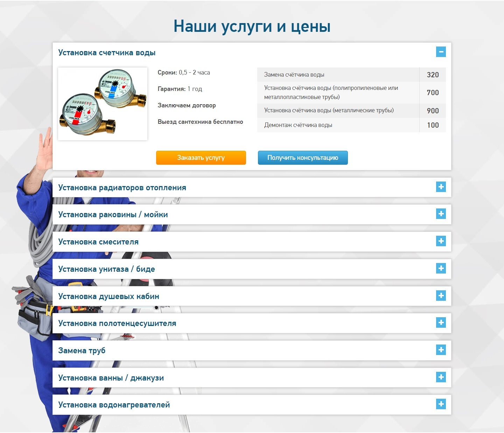
Task: Click the 'Замена счётчика воды' table row
Action: pos(351,74)
